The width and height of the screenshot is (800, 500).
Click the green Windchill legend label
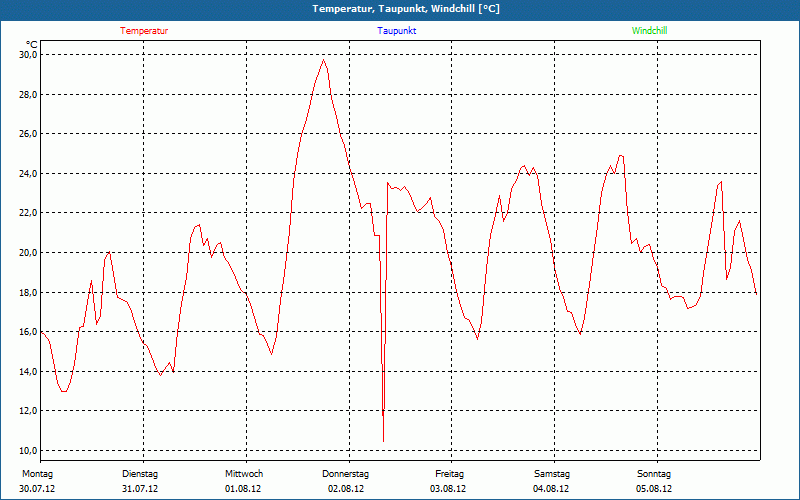(x=649, y=31)
